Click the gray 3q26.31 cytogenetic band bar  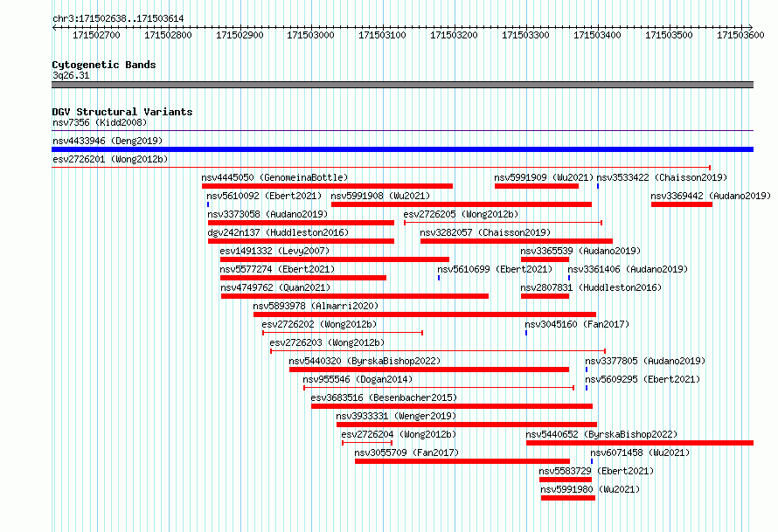[x=402, y=85]
